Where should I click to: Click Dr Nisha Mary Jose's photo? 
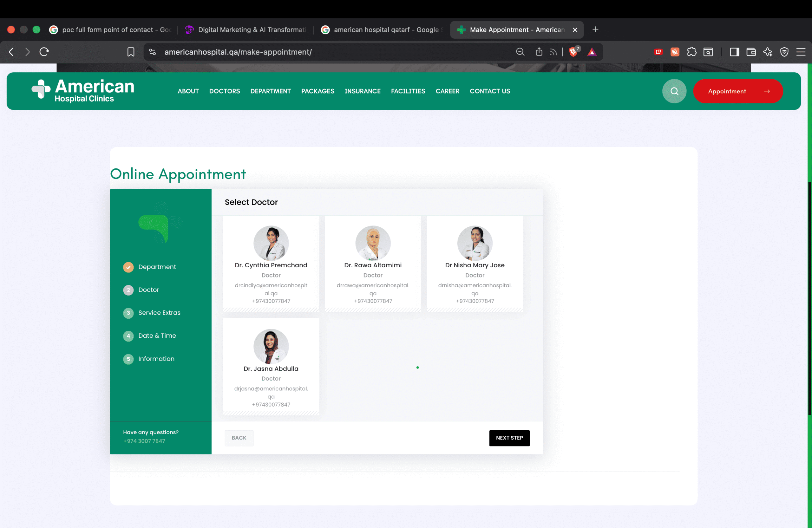[475, 243]
